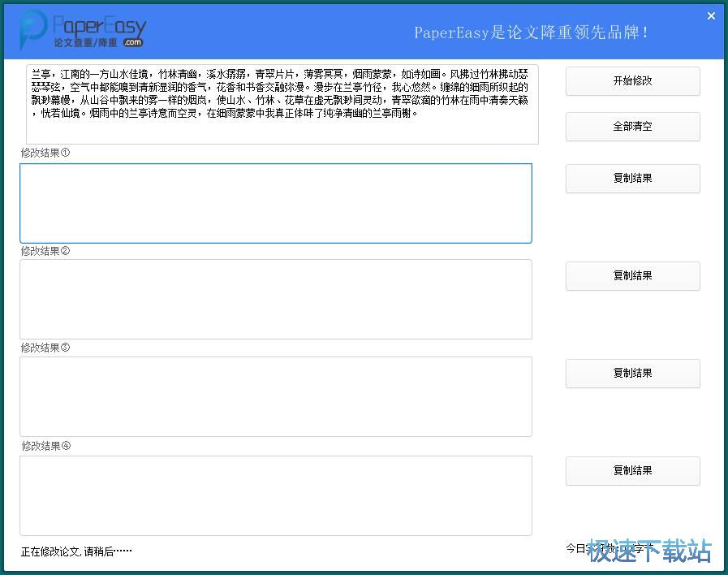
Task: Close the PaperEasy window
Action: click(711, 16)
